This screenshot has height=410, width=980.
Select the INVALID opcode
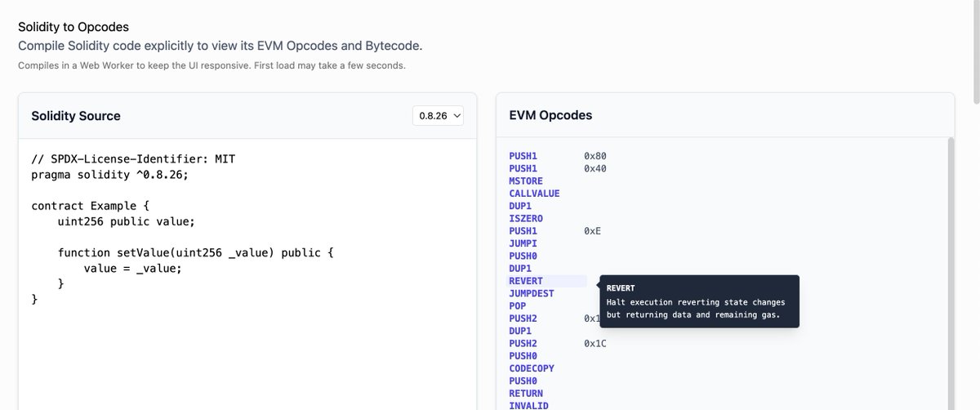[x=528, y=405]
